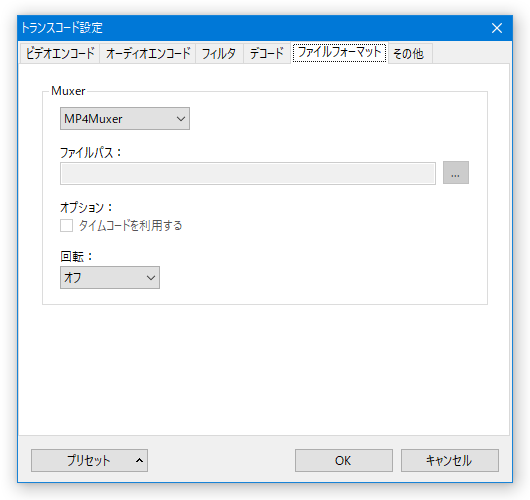Image resolution: width=530 pixels, height=500 pixels.
Task: Browse for file path with the ... button
Action: (456, 173)
